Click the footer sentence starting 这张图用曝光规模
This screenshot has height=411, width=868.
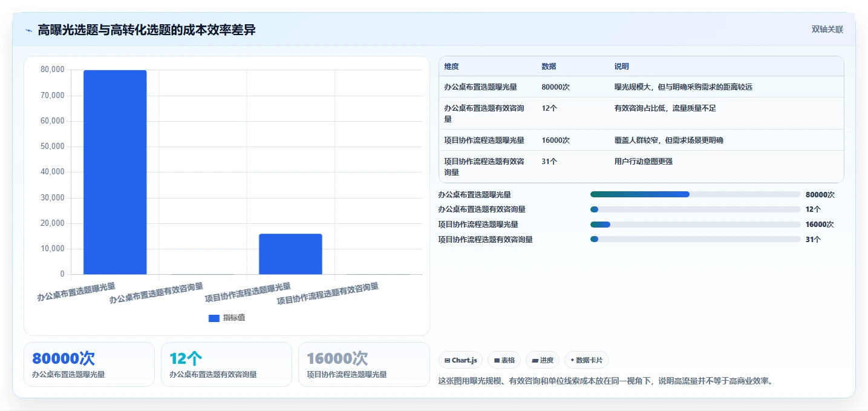605,381
